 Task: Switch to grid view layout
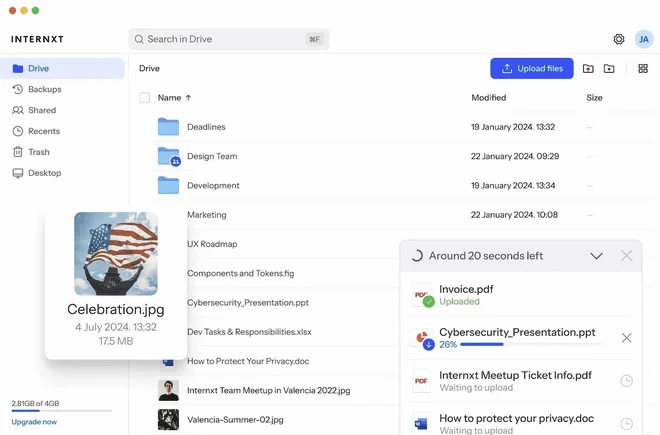tap(643, 69)
